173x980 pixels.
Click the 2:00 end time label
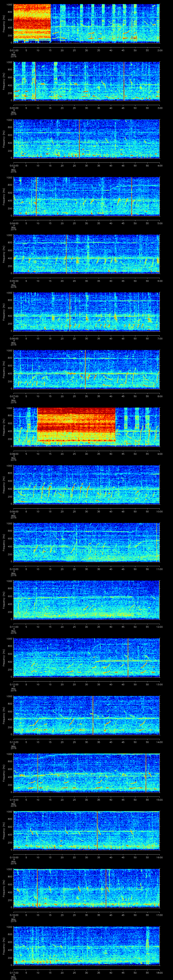pos(160,50)
